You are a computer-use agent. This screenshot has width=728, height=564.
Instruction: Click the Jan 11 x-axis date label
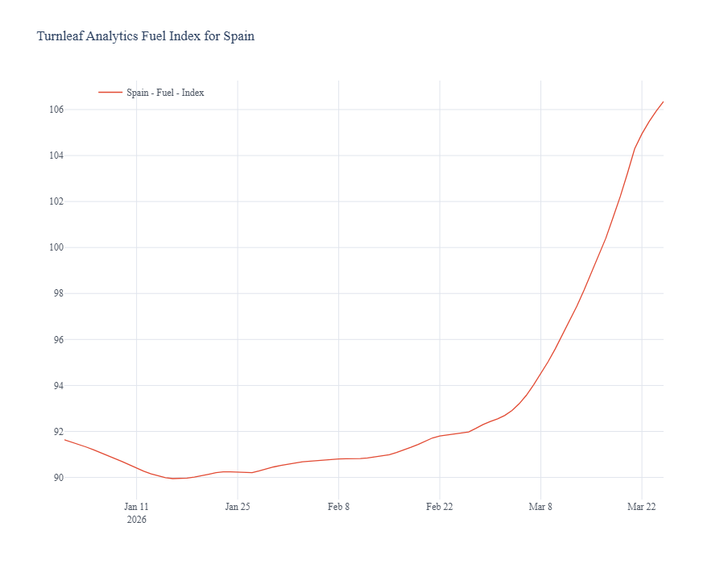pos(136,507)
